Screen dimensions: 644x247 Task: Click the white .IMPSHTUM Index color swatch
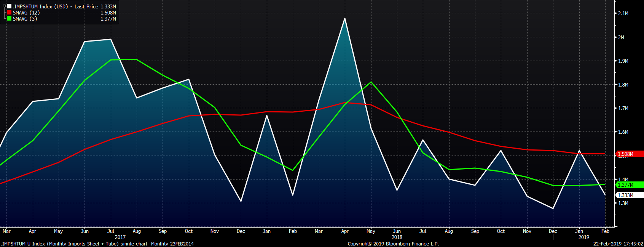point(9,6)
